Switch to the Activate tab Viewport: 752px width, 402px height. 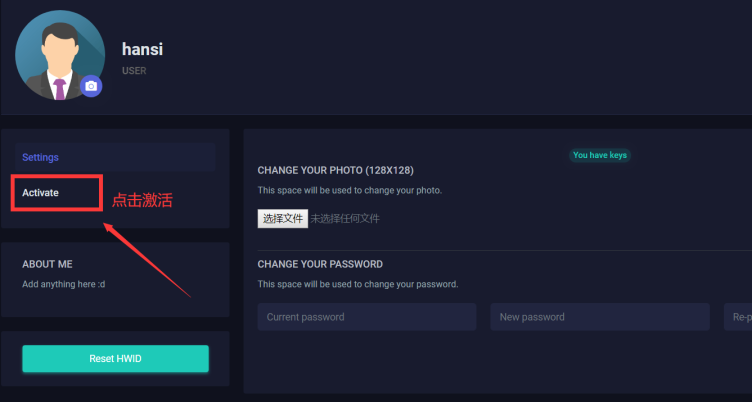pos(41,192)
